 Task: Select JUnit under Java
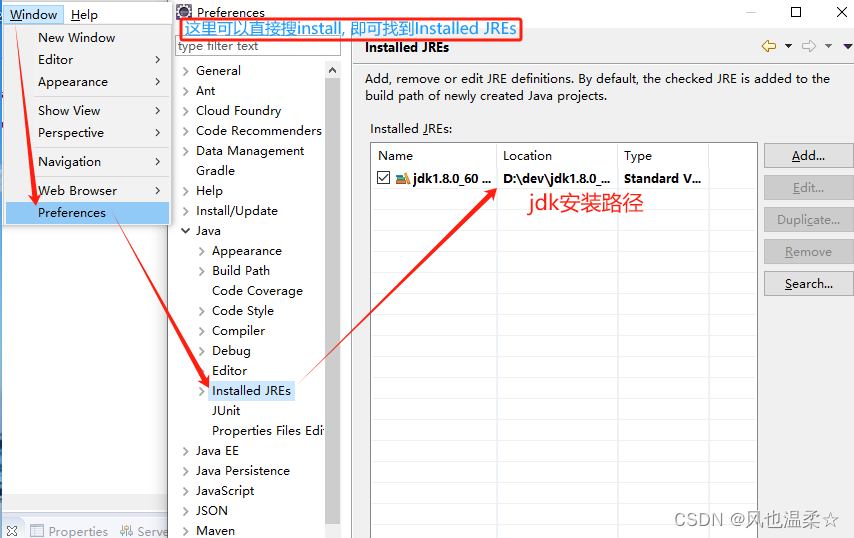pyautogui.click(x=226, y=411)
